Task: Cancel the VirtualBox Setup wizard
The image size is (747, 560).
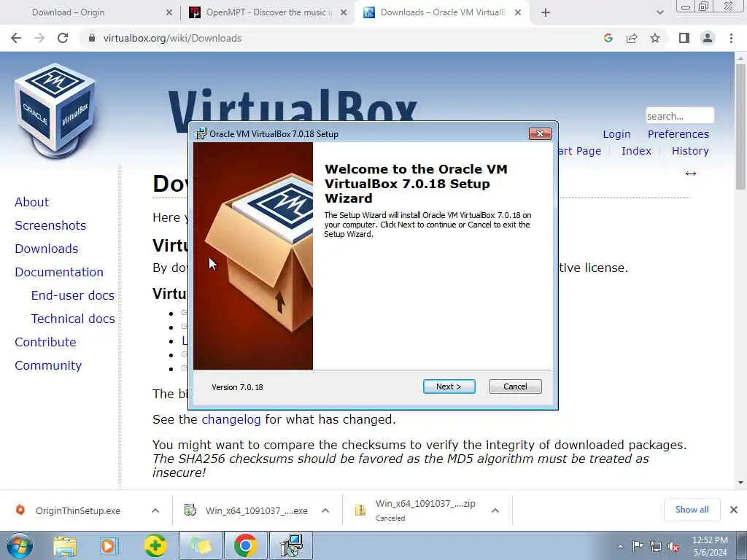Action: click(x=515, y=386)
